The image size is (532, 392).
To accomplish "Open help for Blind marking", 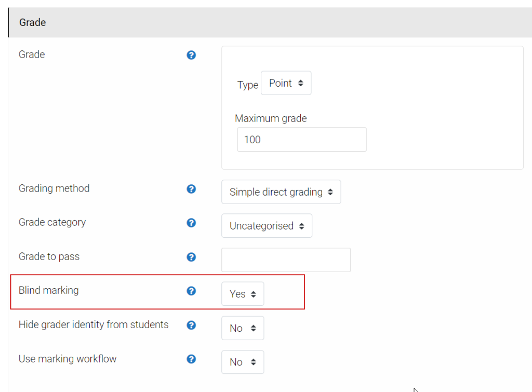I will point(191,291).
